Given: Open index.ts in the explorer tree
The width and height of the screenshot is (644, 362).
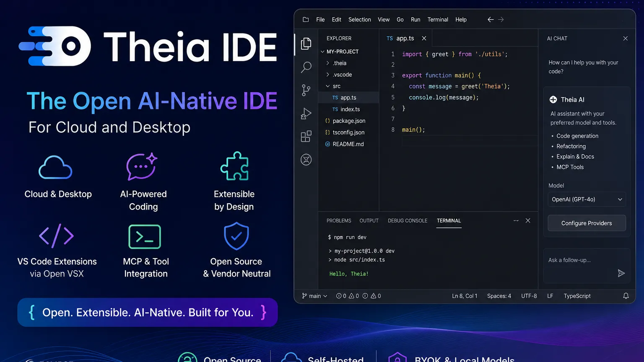Looking at the screenshot, I should click(x=349, y=109).
